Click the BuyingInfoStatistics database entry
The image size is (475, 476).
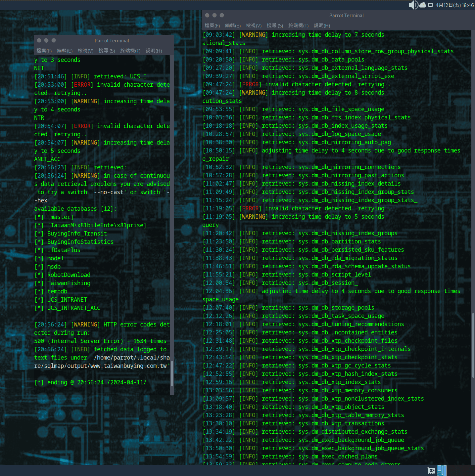[74, 242]
